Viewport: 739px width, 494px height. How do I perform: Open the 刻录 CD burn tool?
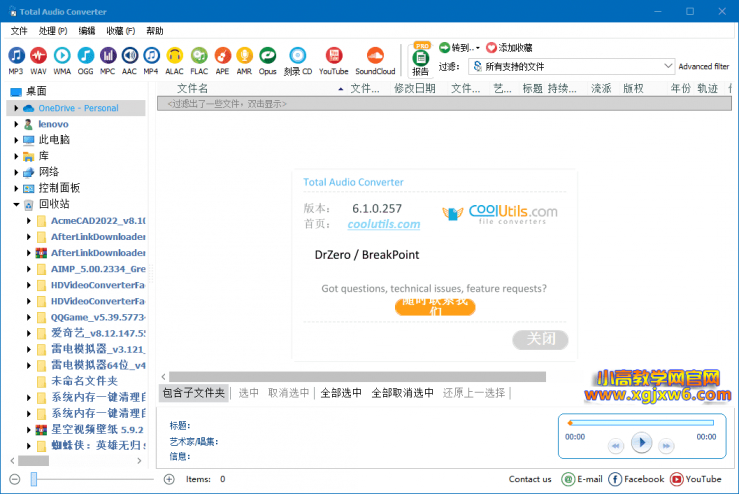point(298,61)
